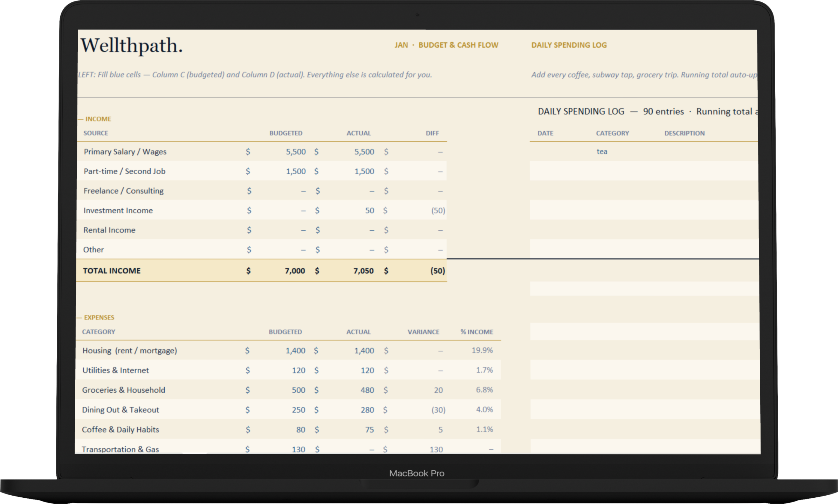Select the Primary Salary / Wages label
Image resolution: width=838 pixels, height=504 pixels.
tap(125, 152)
